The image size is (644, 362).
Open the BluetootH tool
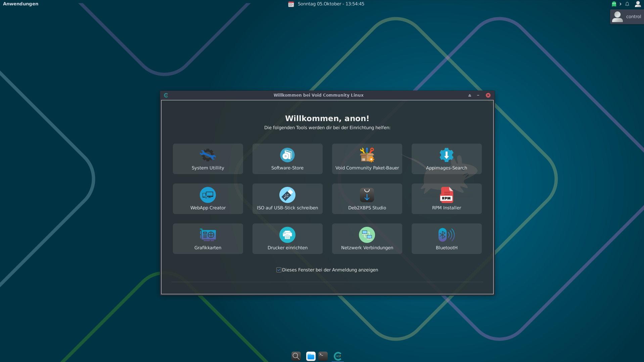click(x=446, y=239)
